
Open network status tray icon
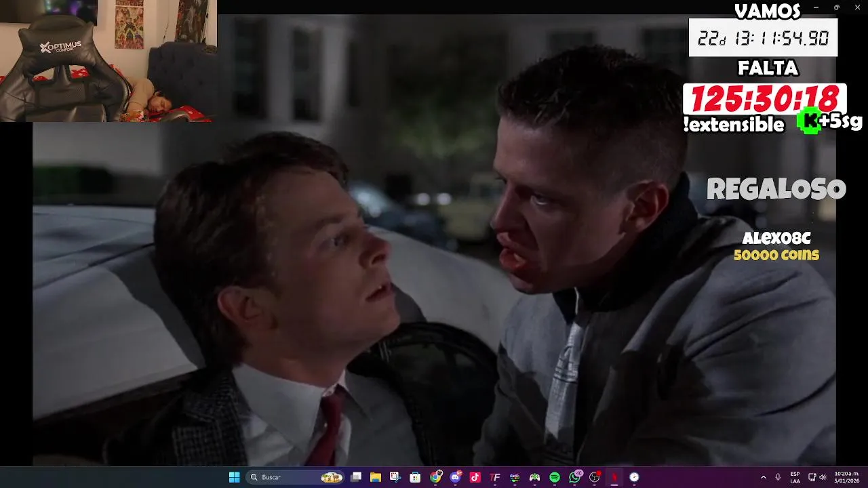point(812,477)
